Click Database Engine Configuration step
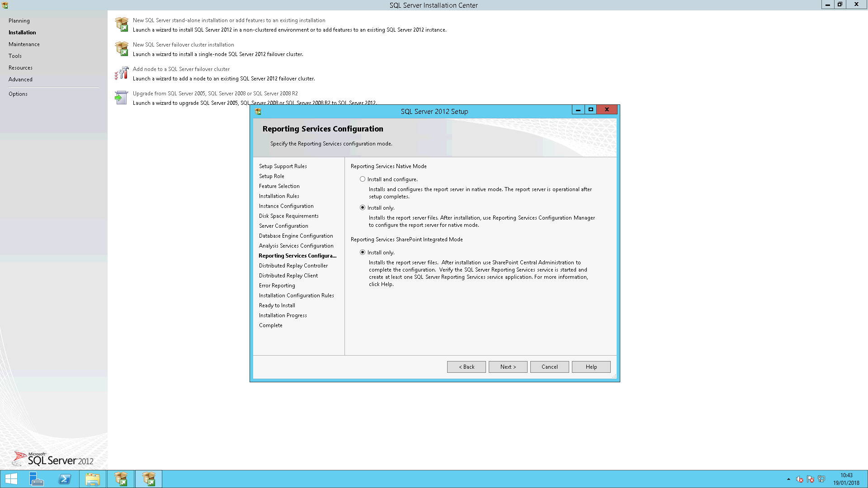868x488 pixels. (296, 236)
